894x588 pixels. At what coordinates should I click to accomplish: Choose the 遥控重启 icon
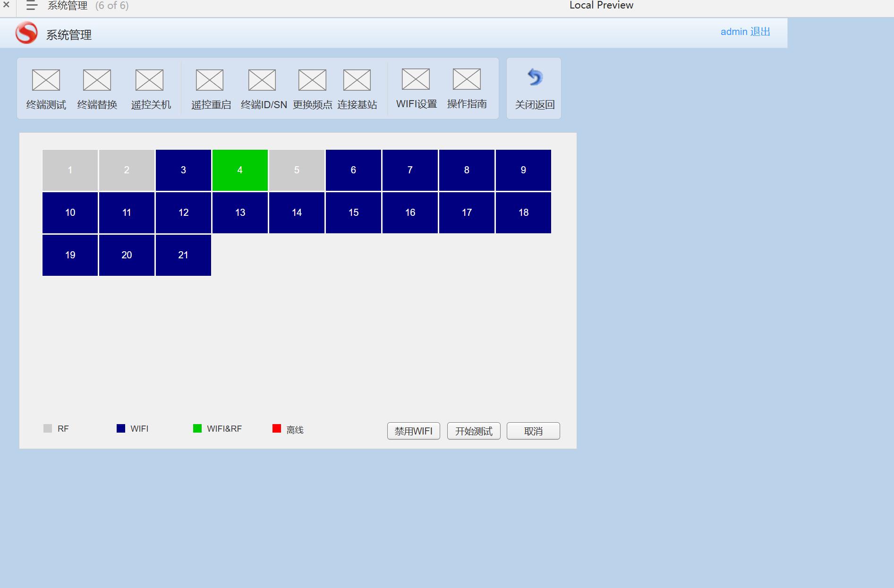[210, 80]
